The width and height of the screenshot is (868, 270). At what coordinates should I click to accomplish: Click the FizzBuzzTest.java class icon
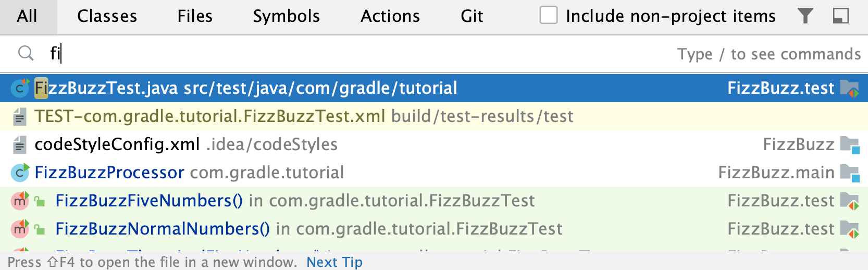[x=20, y=88]
